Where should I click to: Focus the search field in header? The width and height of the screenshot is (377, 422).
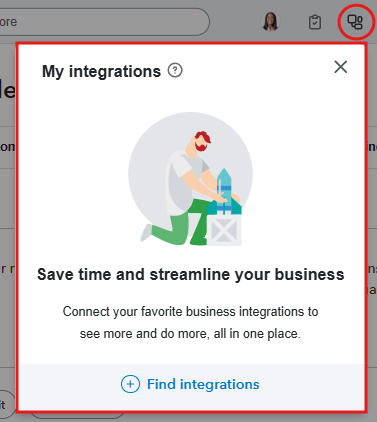tap(104, 22)
